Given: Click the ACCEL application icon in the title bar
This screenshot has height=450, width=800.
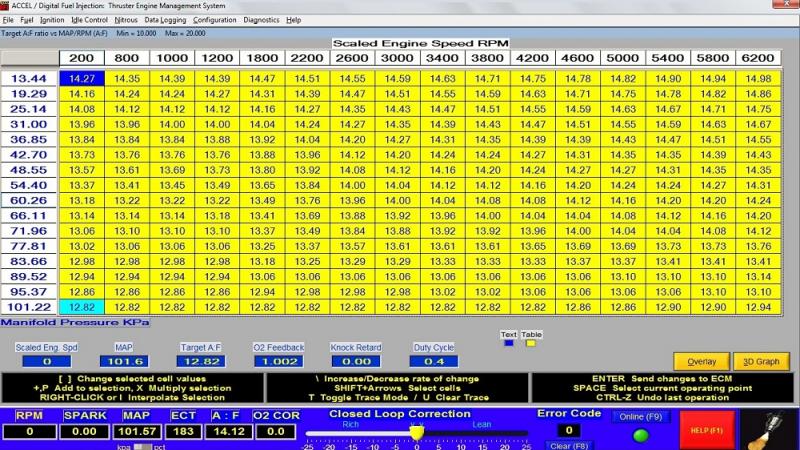Looking at the screenshot, I should point(5,6).
